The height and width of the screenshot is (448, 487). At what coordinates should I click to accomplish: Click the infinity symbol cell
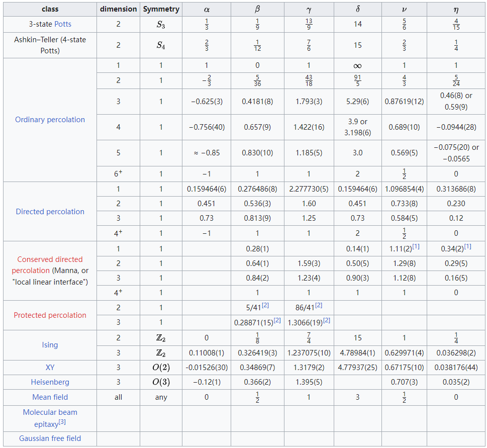tap(357, 65)
